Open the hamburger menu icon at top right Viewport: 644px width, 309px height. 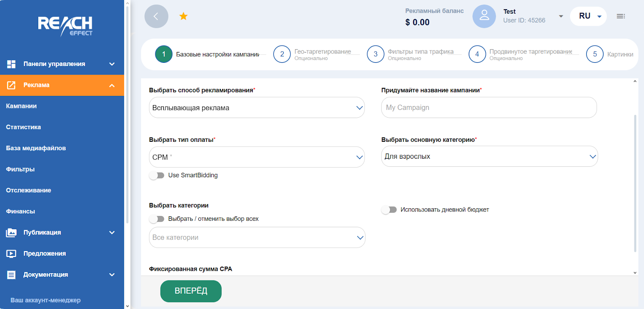pyautogui.click(x=621, y=16)
